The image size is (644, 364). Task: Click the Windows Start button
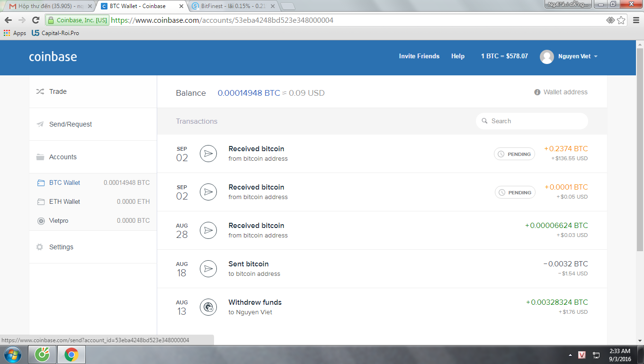12,355
